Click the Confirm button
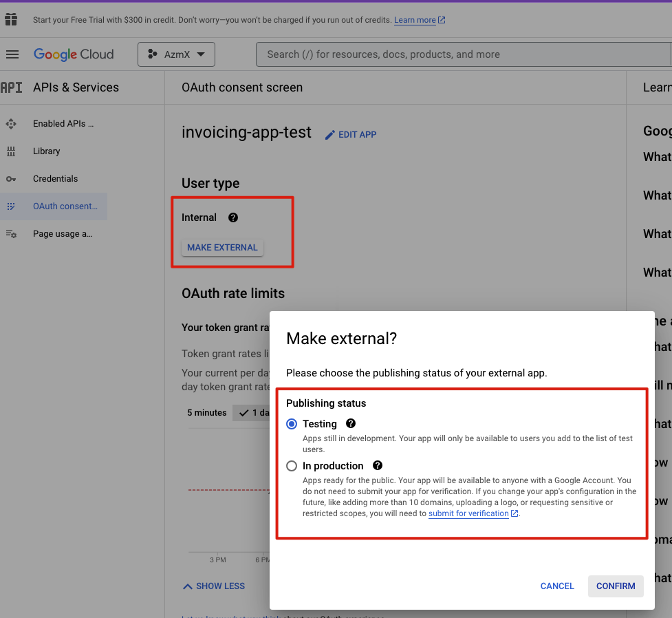The image size is (672, 618). tap(616, 586)
